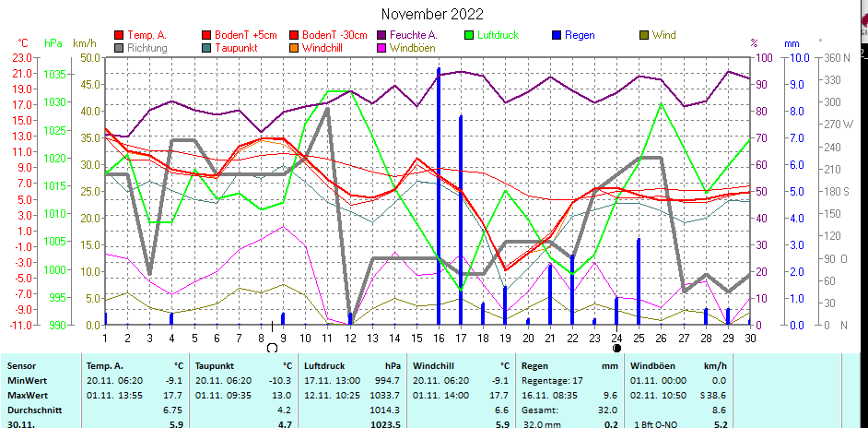Click the maximum rain value 9.6
This screenshot has height=428, width=868.
coord(611,396)
